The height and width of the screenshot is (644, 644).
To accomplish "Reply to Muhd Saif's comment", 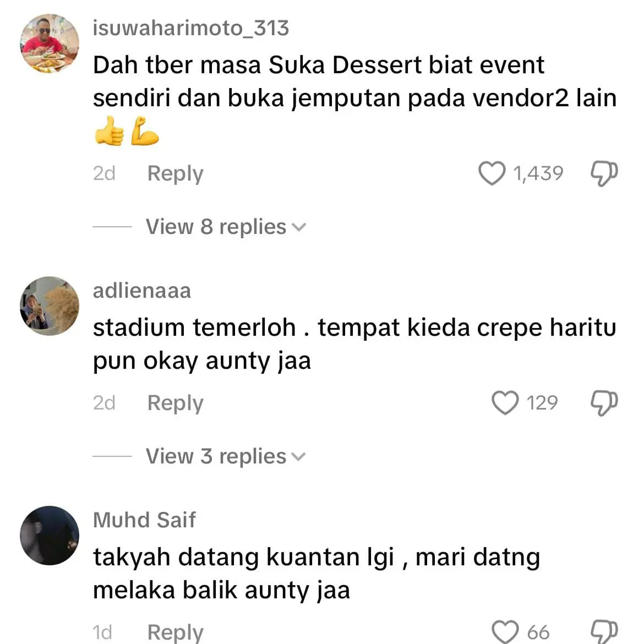I will point(176,632).
